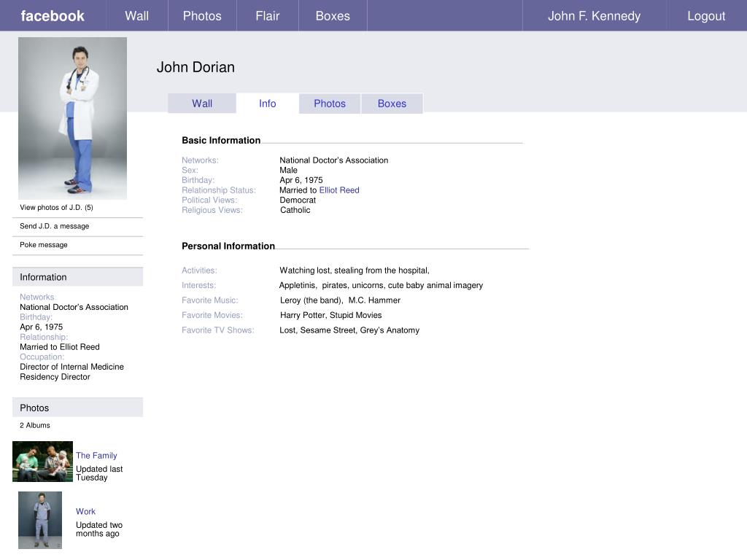Open View photos of J.D. (5)
747x560 pixels.
click(56, 208)
